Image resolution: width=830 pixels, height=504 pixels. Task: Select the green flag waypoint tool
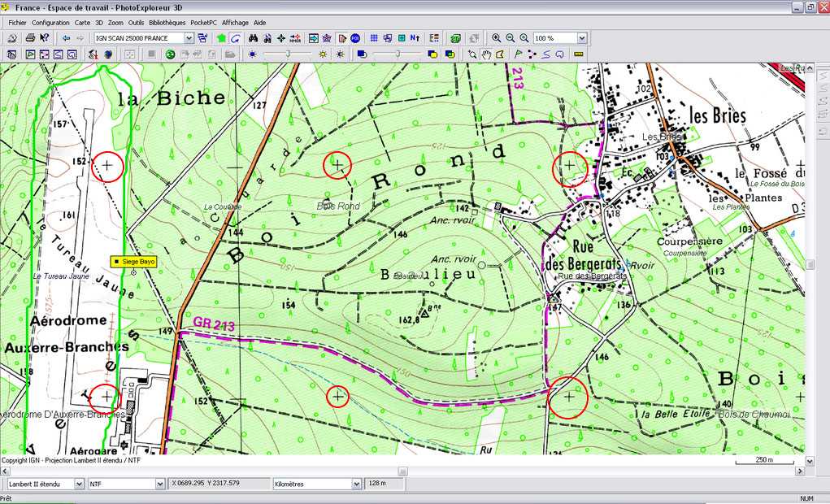tap(518, 54)
